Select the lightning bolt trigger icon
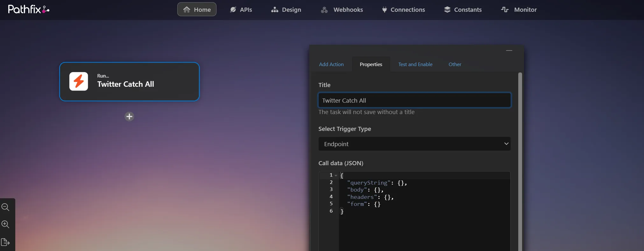 tap(79, 81)
